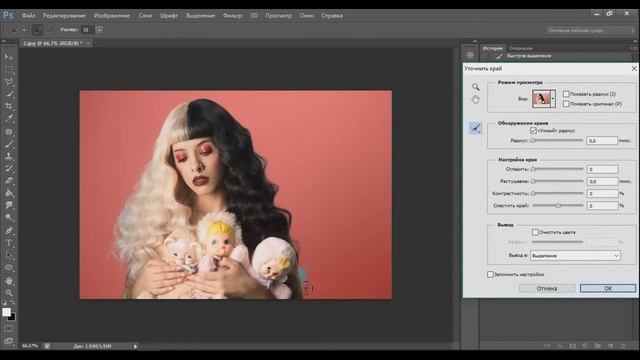Open the brush size dropdown in options bar
Image resolution: width=640 pixels, height=360 pixels.
pos(99,30)
